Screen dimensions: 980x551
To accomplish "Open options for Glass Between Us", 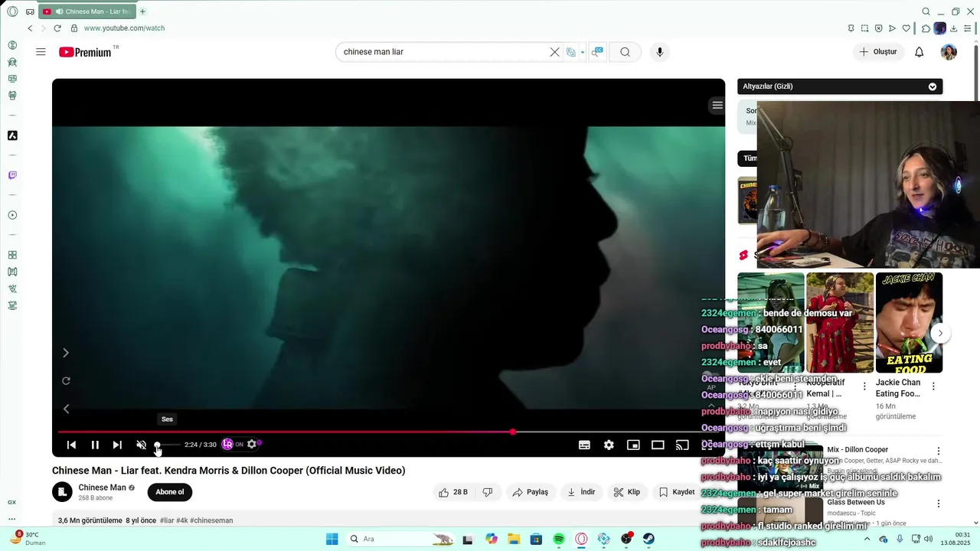I will pyautogui.click(x=939, y=504).
